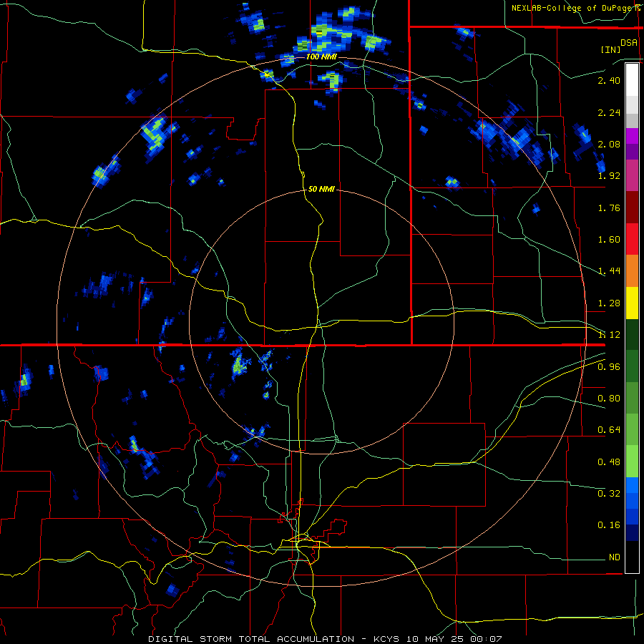644x644 pixels.
Task: Pick the dark maroon swatch on the color scale
Action: 632,207
